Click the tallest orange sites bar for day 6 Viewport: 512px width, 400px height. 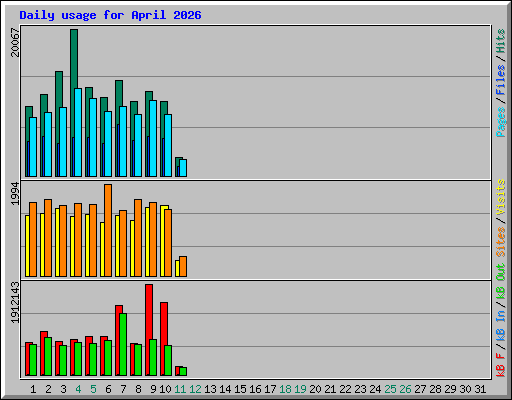[108, 230]
